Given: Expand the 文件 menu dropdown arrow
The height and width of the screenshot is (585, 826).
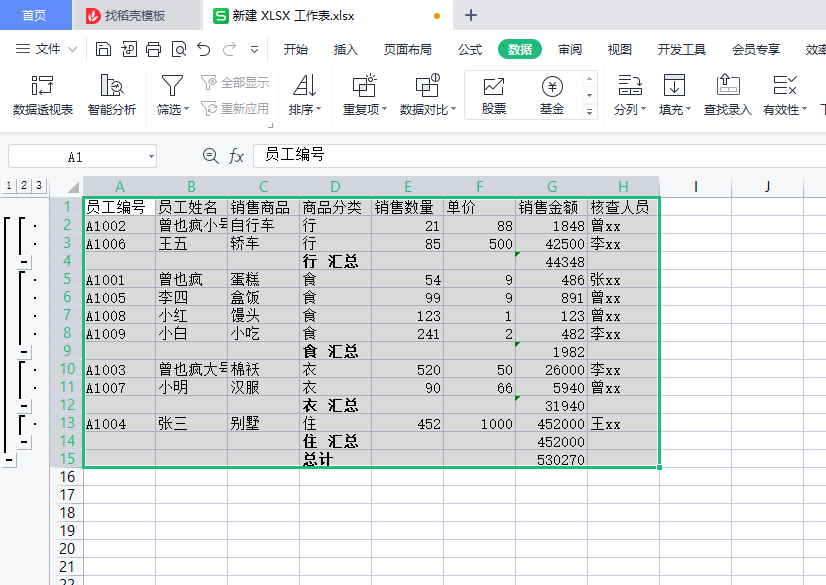Looking at the screenshot, I should [x=73, y=49].
